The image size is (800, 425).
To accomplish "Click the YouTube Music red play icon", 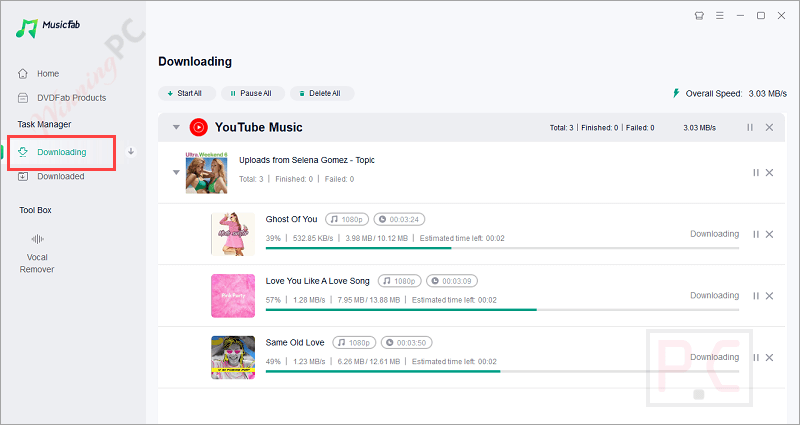I will [198, 127].
